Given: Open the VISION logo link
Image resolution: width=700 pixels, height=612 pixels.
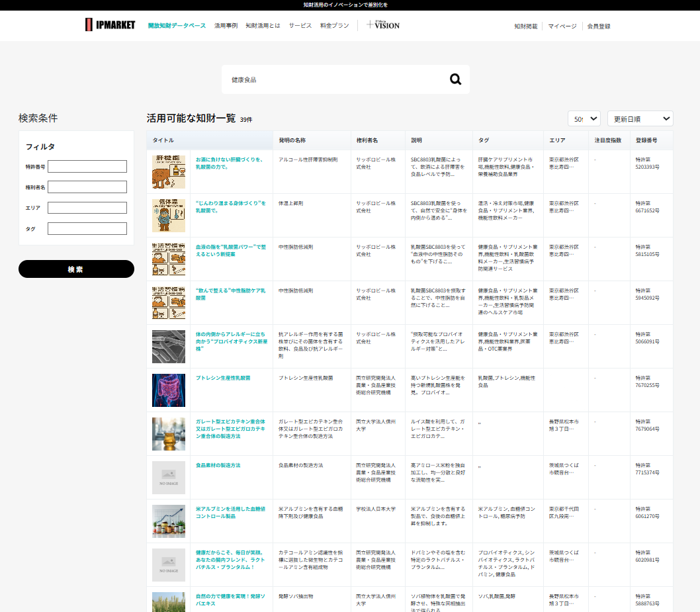Looking at the screenshot, I should 383,25.
